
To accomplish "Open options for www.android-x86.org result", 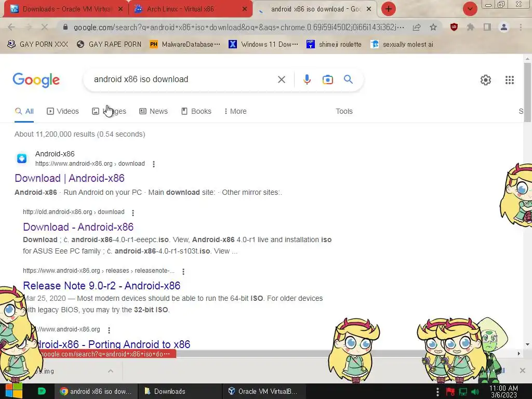I will tap(109, 330).
